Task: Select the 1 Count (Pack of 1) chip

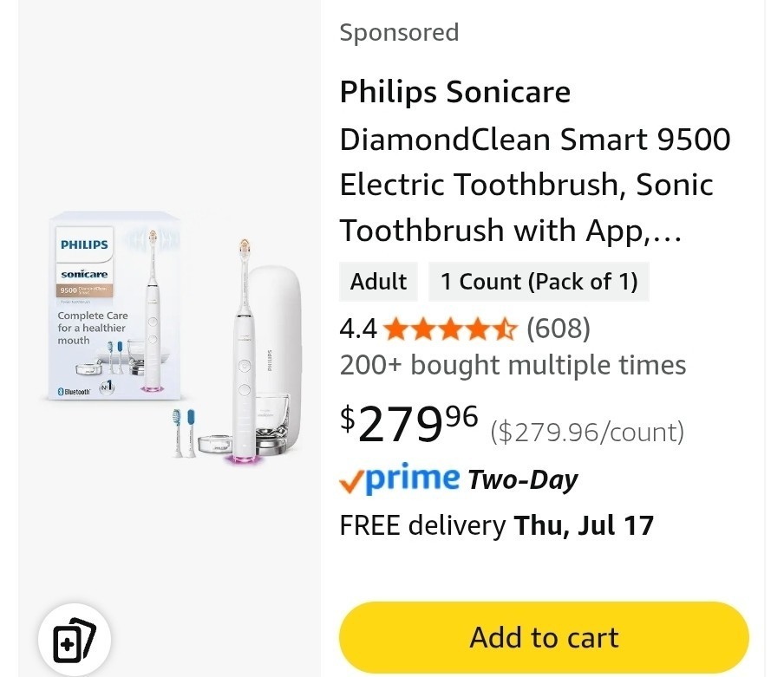Action: [539, 282]
